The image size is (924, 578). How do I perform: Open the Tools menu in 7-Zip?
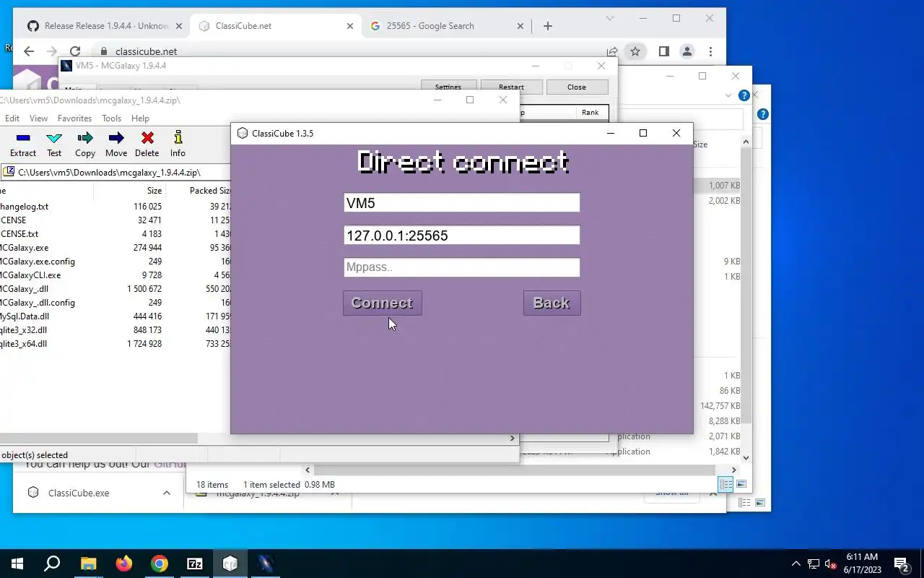point(111,118)
